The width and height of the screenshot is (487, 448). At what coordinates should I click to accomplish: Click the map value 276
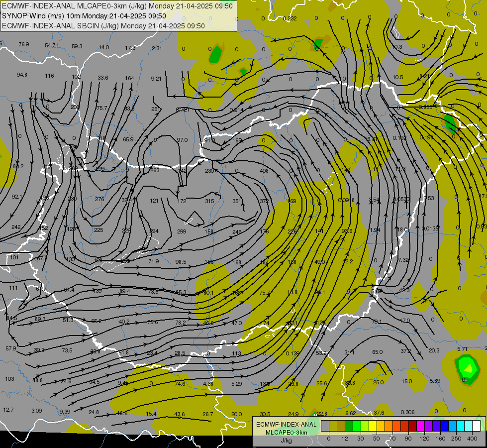coord(99,199)
